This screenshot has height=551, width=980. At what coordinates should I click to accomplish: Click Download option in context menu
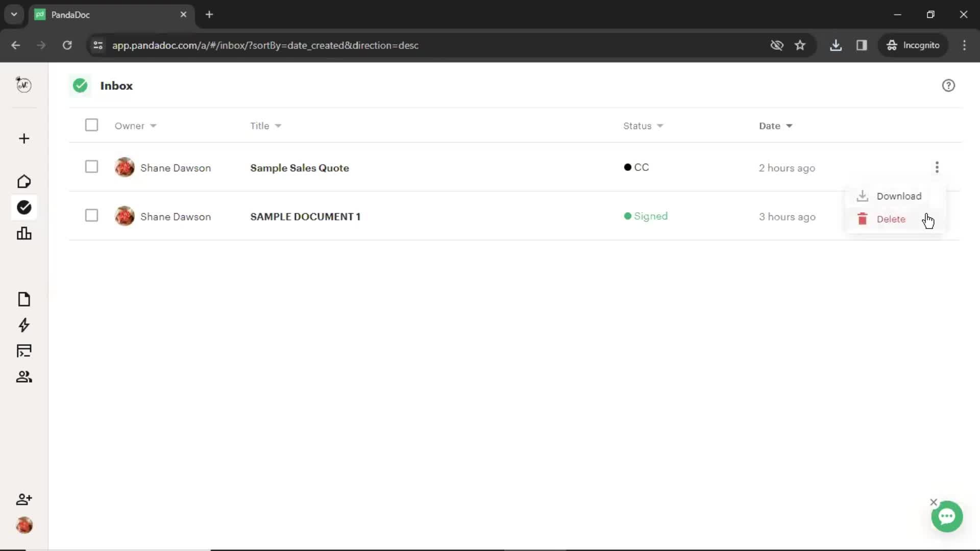(x=899, y=195)
